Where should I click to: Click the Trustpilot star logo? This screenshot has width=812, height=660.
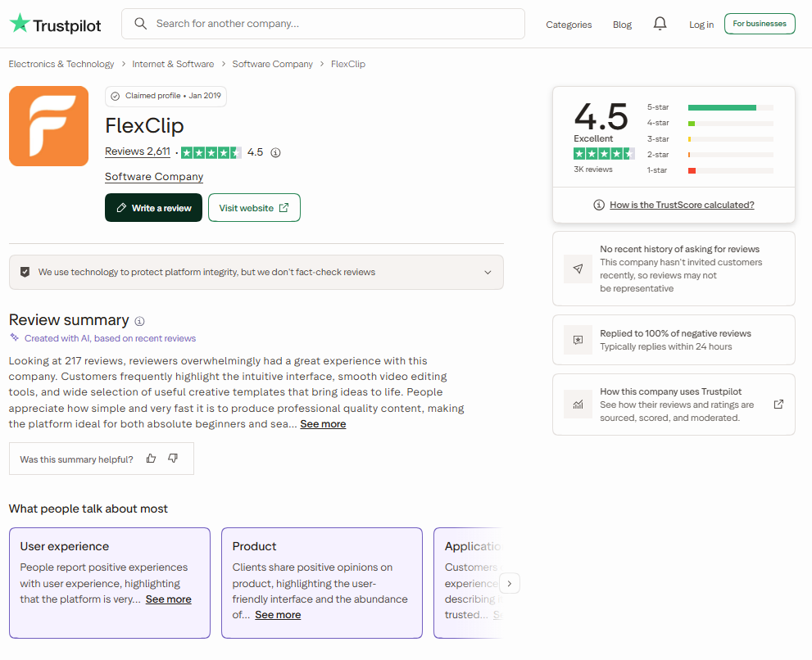pos(20,23)
